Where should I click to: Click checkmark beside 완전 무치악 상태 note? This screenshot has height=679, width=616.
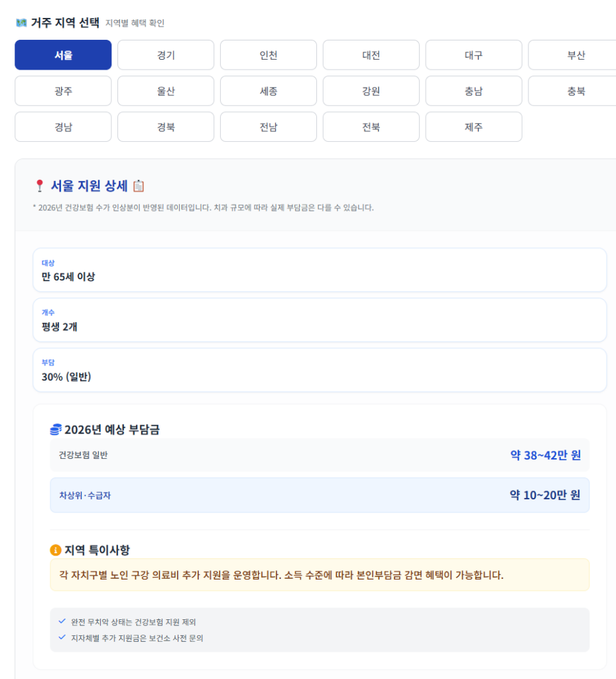(62, 621)
